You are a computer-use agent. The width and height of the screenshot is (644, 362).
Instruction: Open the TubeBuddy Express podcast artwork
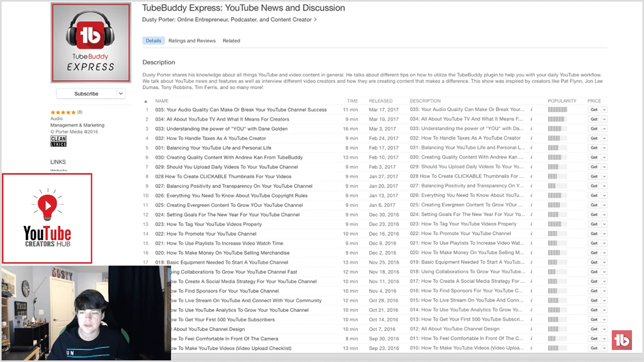[x=91, y=42]
